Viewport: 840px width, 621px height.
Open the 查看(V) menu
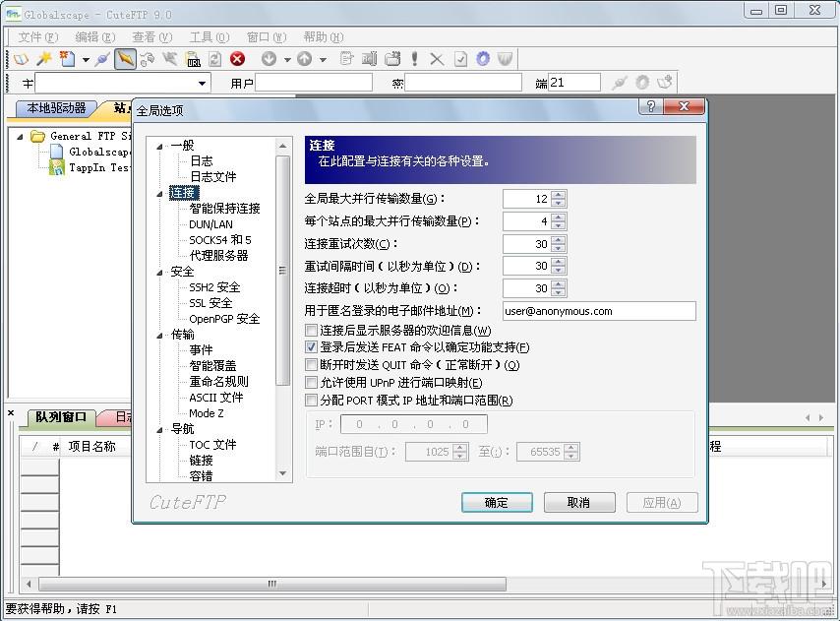click(x=151, y=37)
